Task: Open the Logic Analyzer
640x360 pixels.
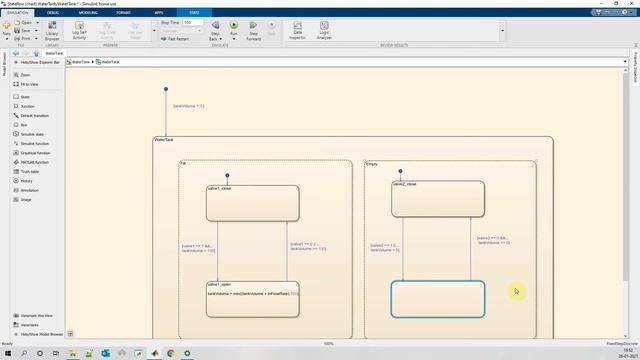Action: [x=324, y=31]
